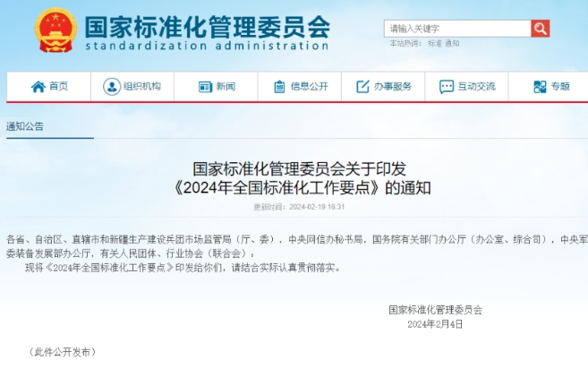Select the 通知公告 section tab
Image resolution: width=588 pixels, height=377 pixels.
25,126
